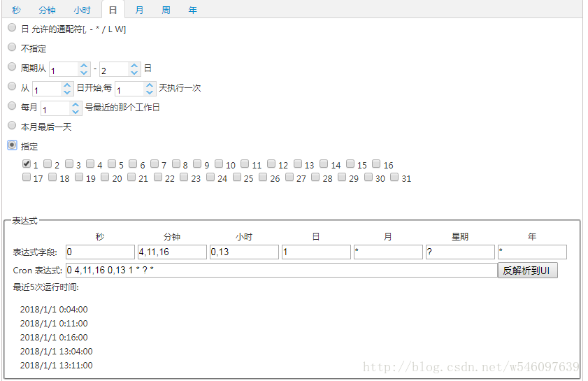
Task: Click the 反解析到UI button
Action: tap(527, 271)
